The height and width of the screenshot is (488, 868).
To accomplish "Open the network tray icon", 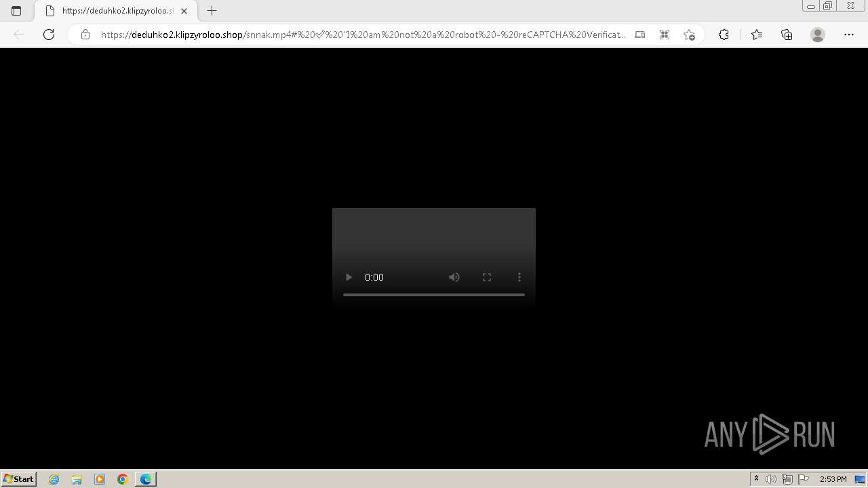I will point(787,479).
